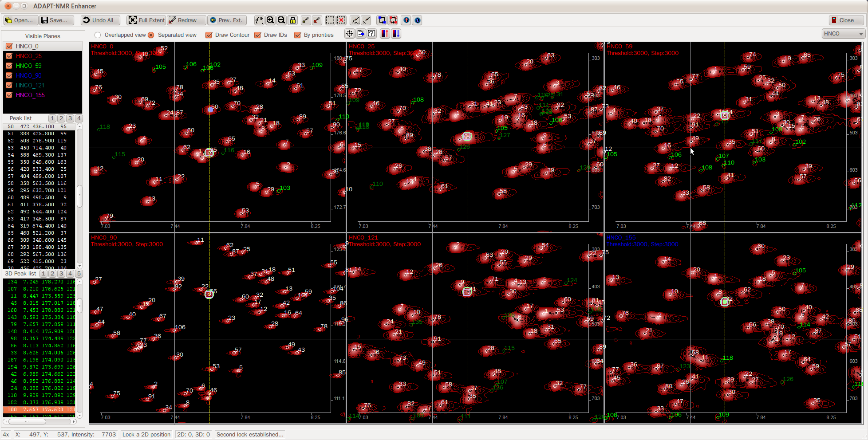868x440 pixels.
Task: Uncheck the HNCO_90 visible plane
Action: tap(9, 75)
